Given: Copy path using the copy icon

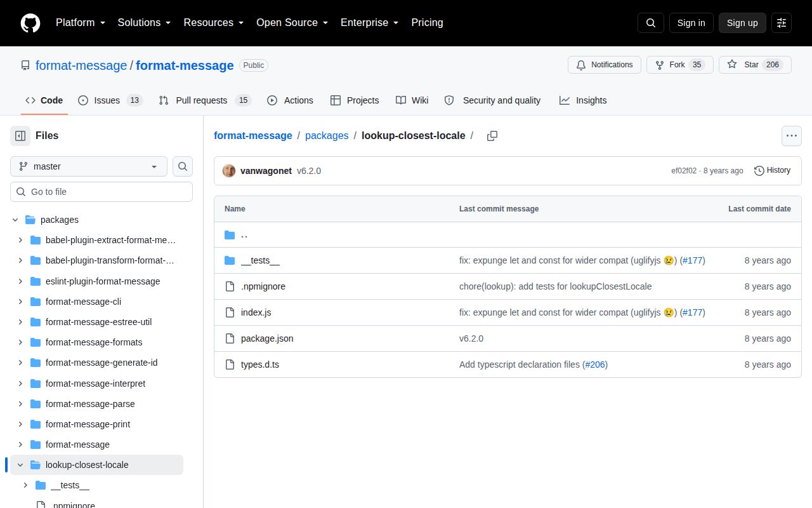Looking at the screenshot, I should pyautogui.click(x=492, y=136).
